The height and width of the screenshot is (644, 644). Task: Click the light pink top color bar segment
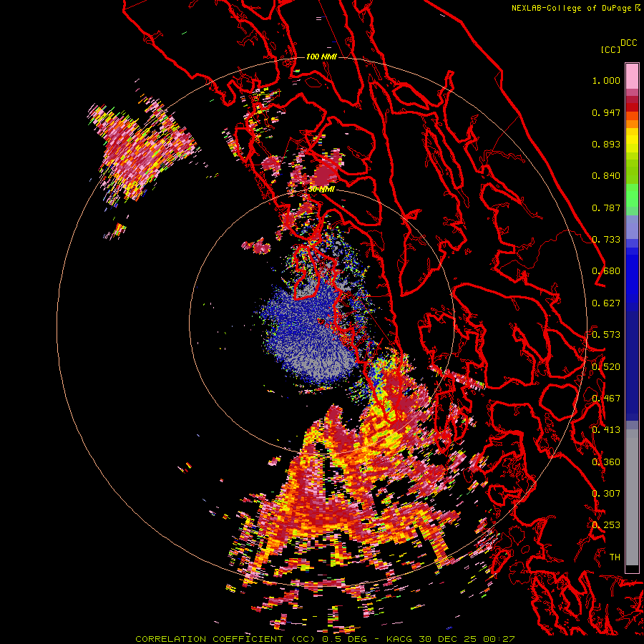click(x=632, y=76)
